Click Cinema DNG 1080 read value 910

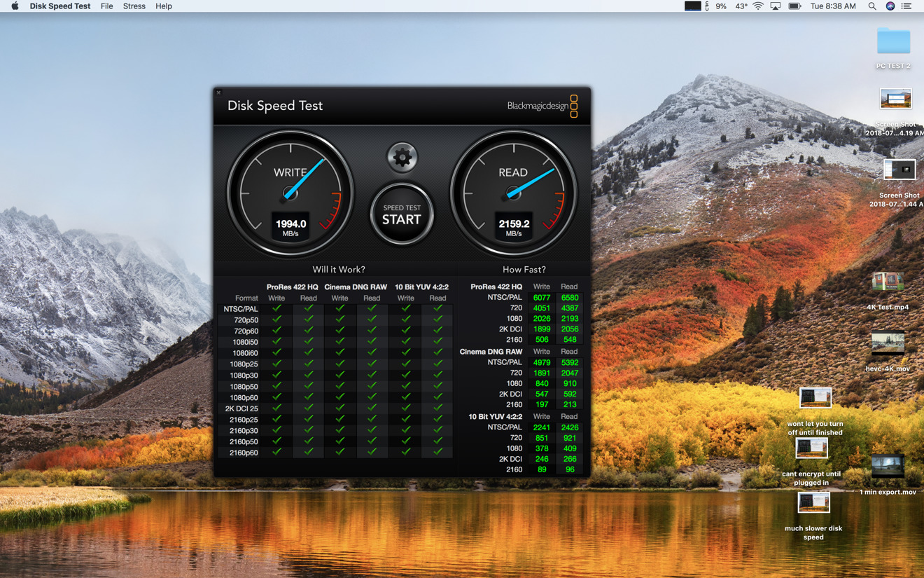[x=570, y=384]
